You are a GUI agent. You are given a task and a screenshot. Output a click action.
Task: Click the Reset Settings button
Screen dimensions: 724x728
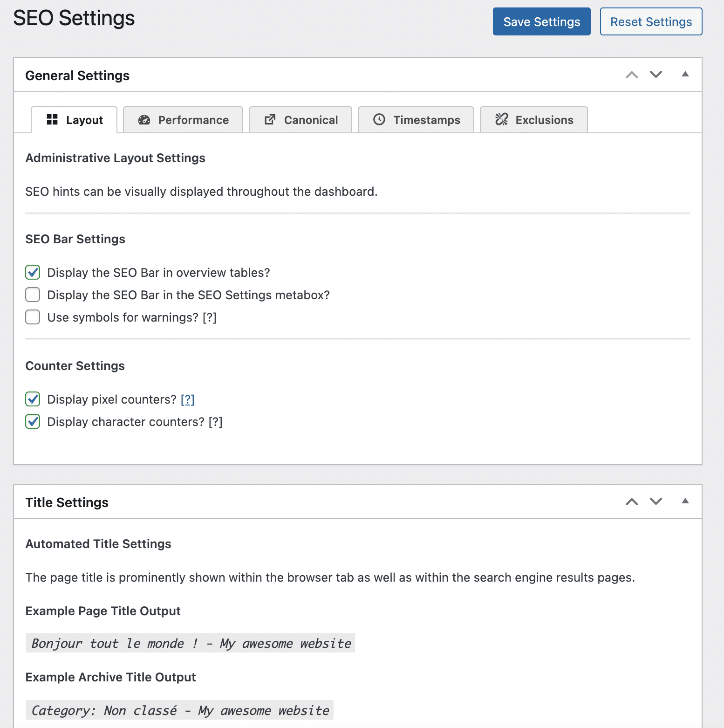point(651,21)
